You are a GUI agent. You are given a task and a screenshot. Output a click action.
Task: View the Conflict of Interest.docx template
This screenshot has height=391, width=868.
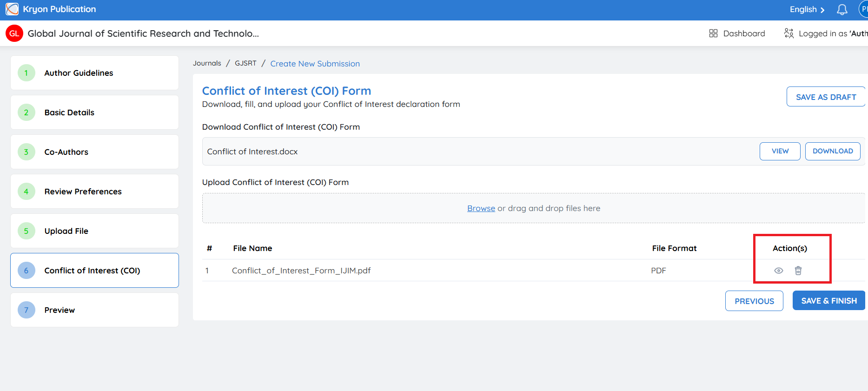780,151
